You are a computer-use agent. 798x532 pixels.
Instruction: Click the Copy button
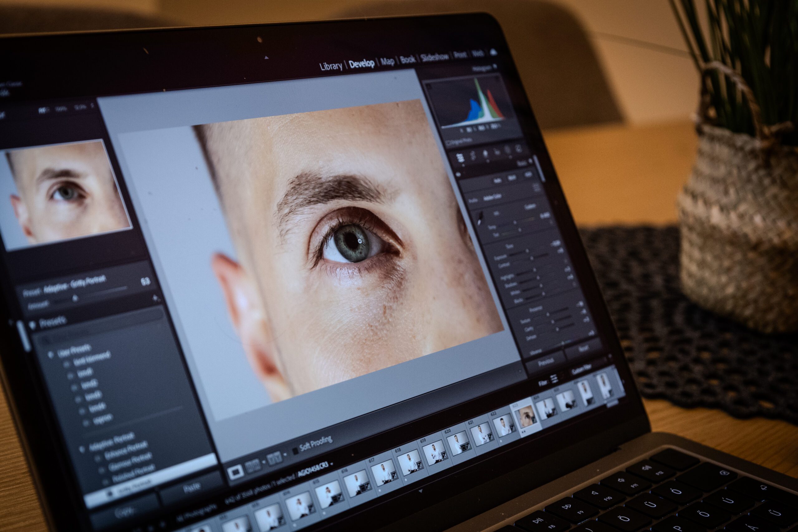tap(126, 512)
